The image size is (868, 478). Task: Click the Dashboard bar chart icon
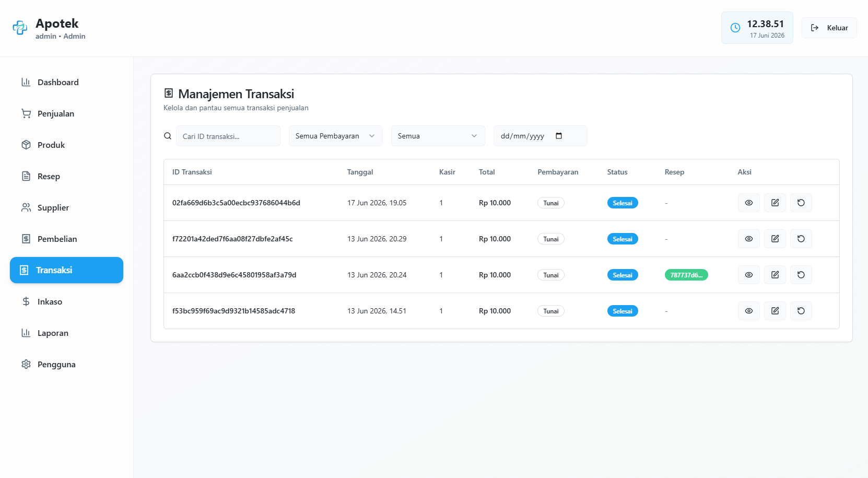click(26, 82)
